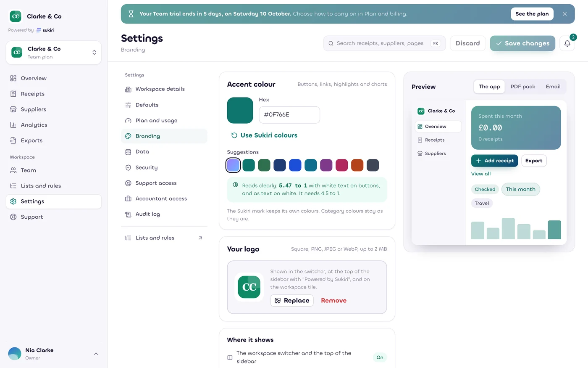588x368 pixels.
Task: Select the purple suggestion swatch
Action: point(326,165)
